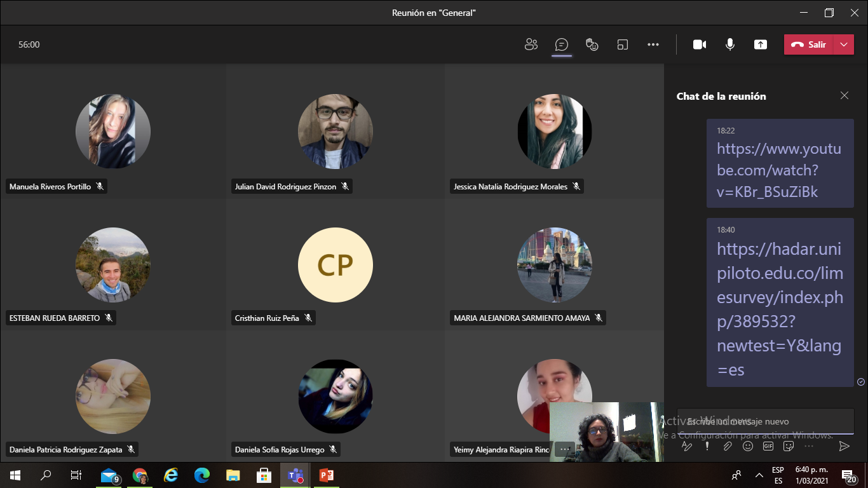This screenshot has height=488, width=868.
Task: Open reactions and raise hand menu
Action: pyautogui.click(x=592, y=44)
